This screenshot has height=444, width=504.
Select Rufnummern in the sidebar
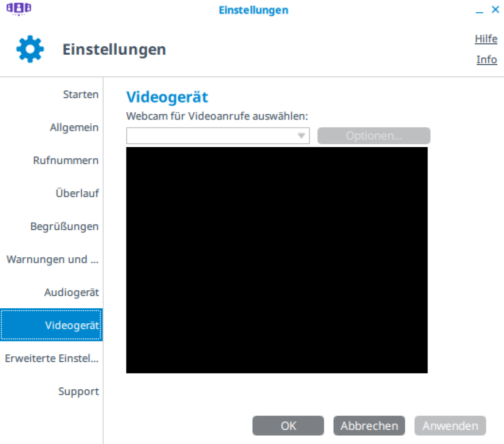point(66,160)
